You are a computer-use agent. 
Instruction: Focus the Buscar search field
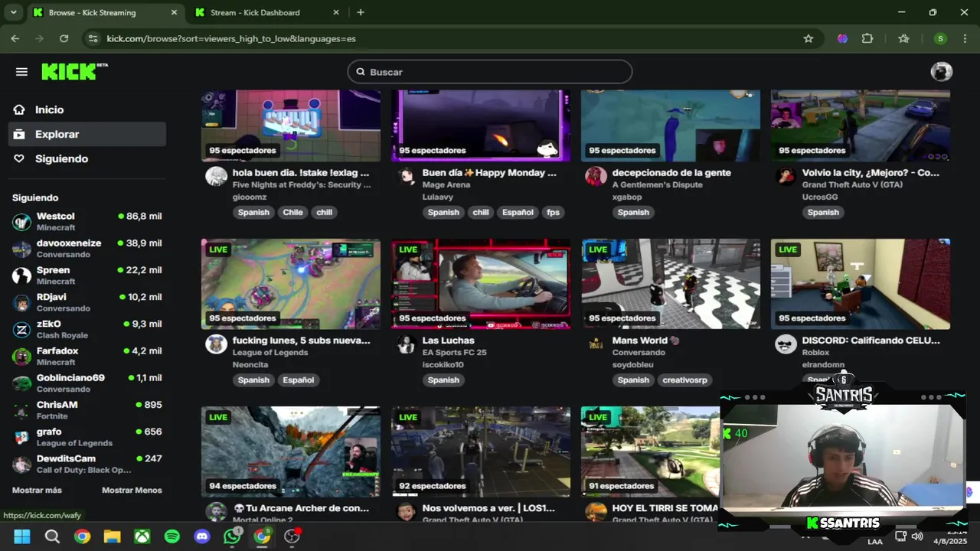click(490, 72)
